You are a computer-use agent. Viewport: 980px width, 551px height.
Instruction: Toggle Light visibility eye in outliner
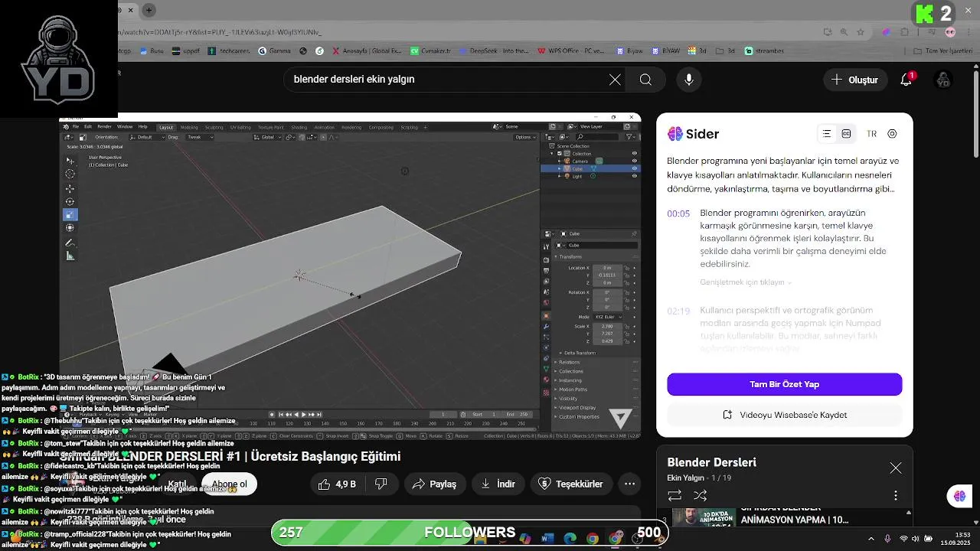pos(634,176)
